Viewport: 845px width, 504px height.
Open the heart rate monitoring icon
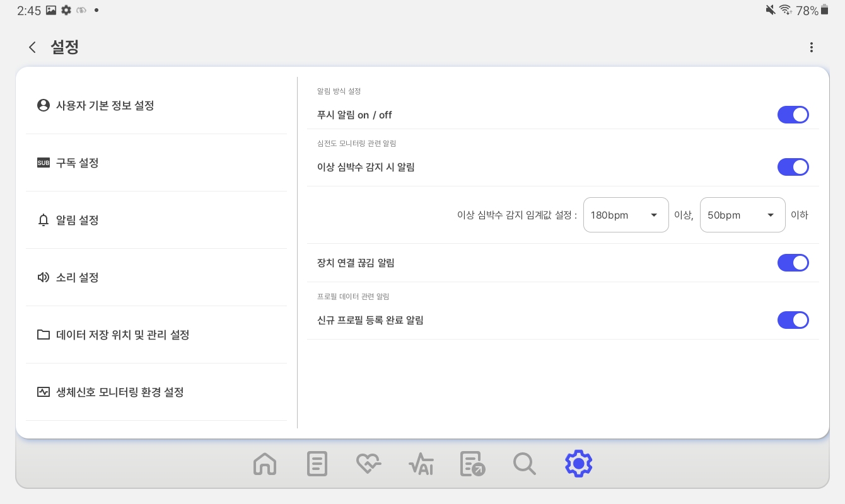[369, 464]
